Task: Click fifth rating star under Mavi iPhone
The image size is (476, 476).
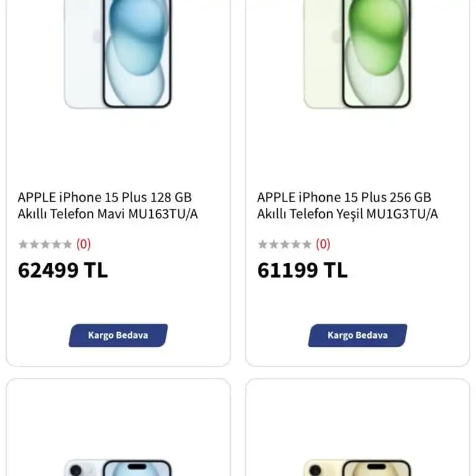Action: pos(67,244)
